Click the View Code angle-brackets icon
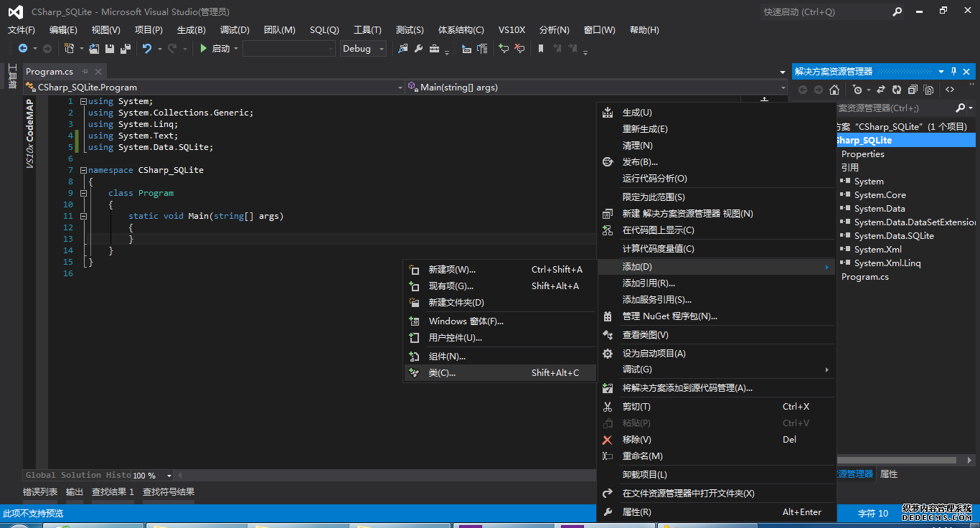980x528 pixels. tap(950, 90)
